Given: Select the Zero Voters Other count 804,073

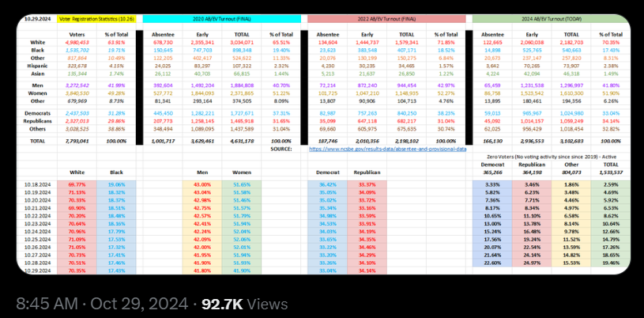Looking at the screenshot, I should [x=571, y=172].
